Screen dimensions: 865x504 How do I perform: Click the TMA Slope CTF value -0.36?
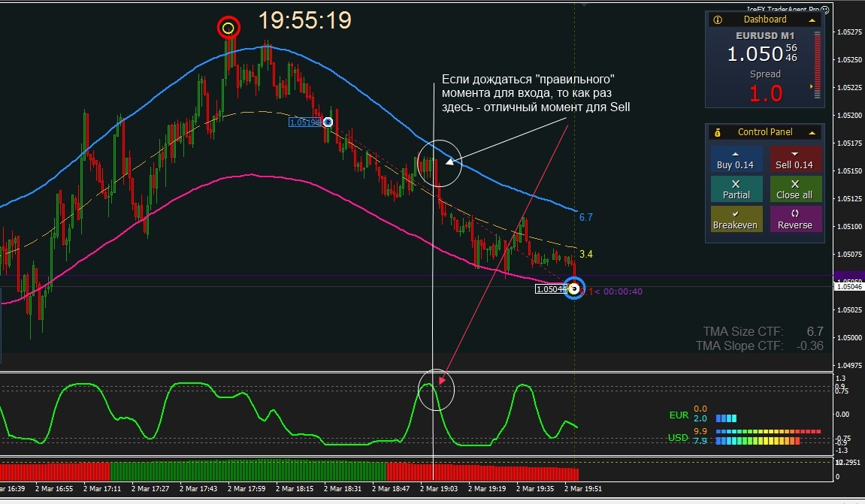[810, 346]
